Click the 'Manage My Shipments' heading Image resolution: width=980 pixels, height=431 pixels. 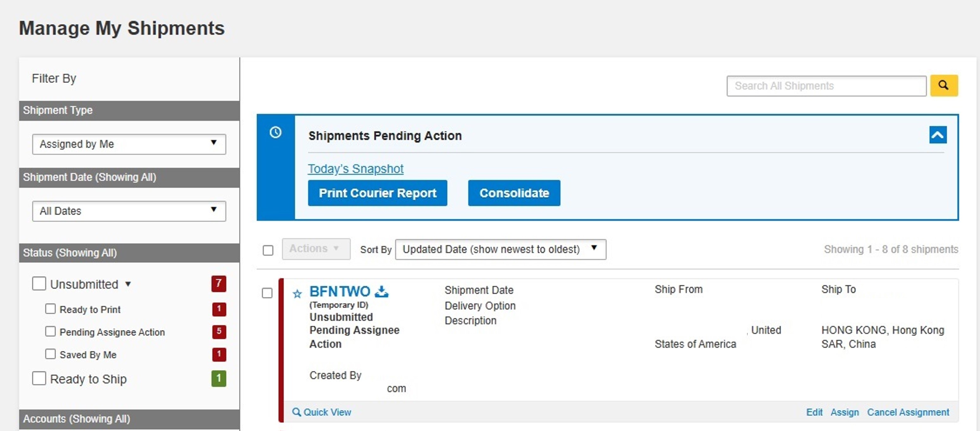122,28
